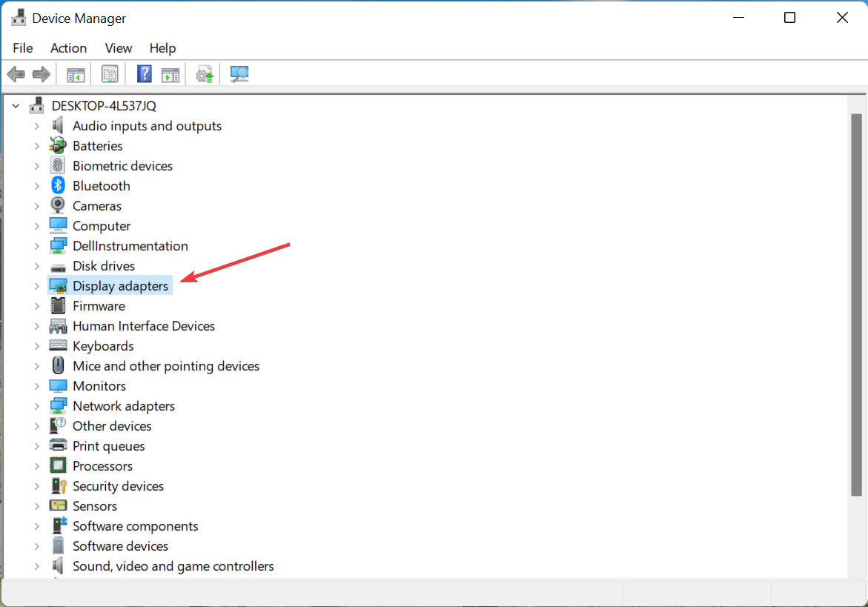Image resolution: width=868 pixels, height=607 pixels.
Task: Click the vertical scrollbar thumb
Action: pos(856,304)
